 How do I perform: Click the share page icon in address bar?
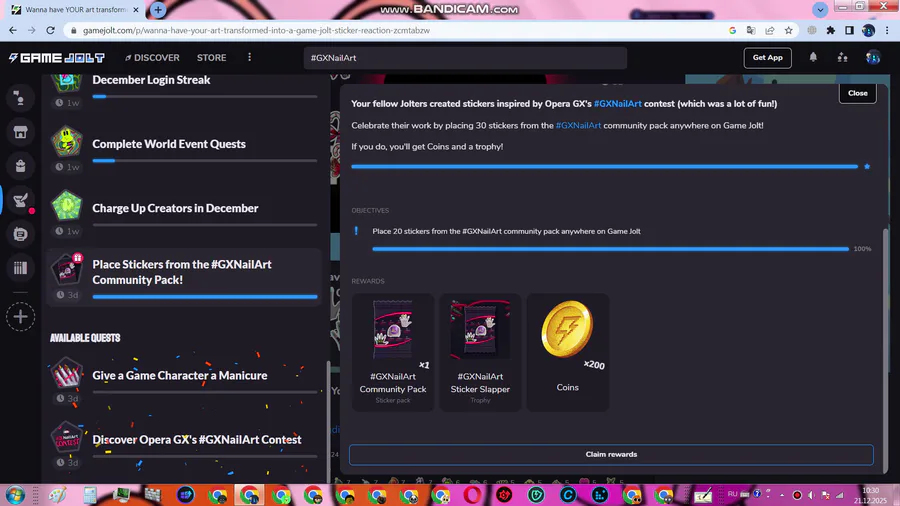[x=770, y=30]
